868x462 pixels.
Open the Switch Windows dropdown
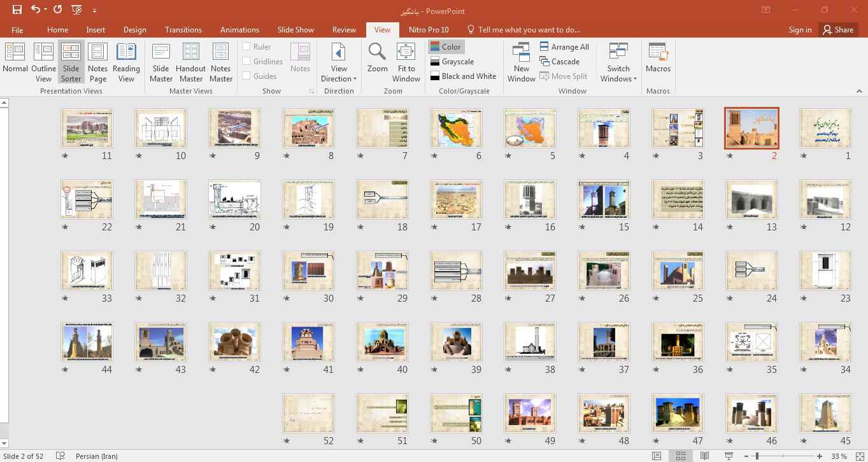click(x=618, y=73)
